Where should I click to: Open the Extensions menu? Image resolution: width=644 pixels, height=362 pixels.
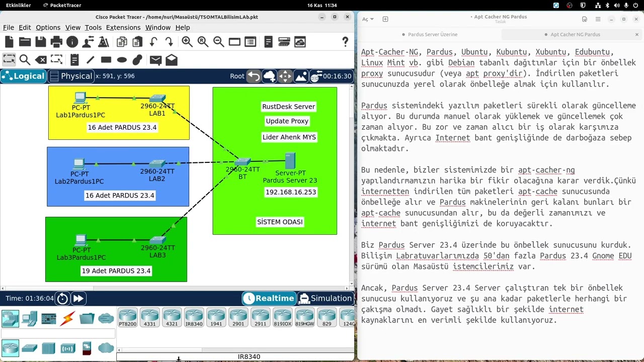[x=123, y=27]
